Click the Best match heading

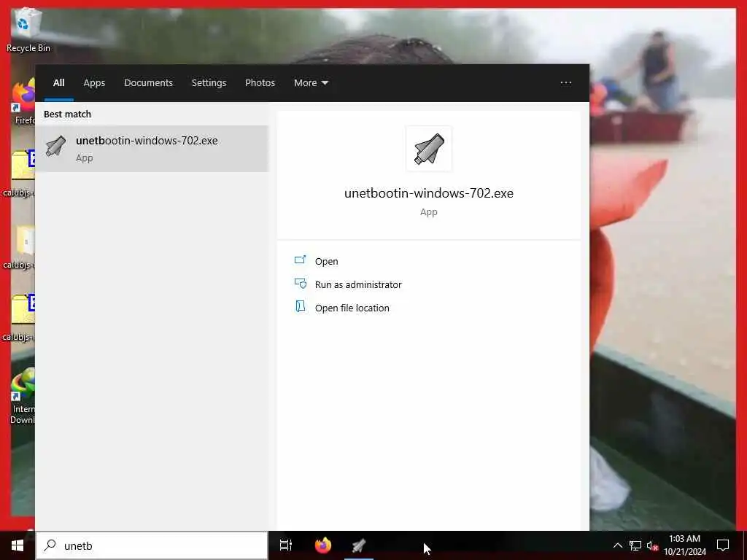[67, 114]
